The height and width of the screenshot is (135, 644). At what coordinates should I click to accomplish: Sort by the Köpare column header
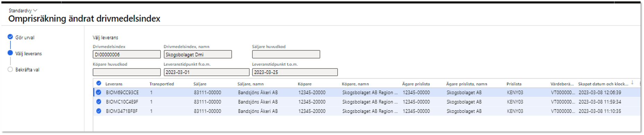305,84
